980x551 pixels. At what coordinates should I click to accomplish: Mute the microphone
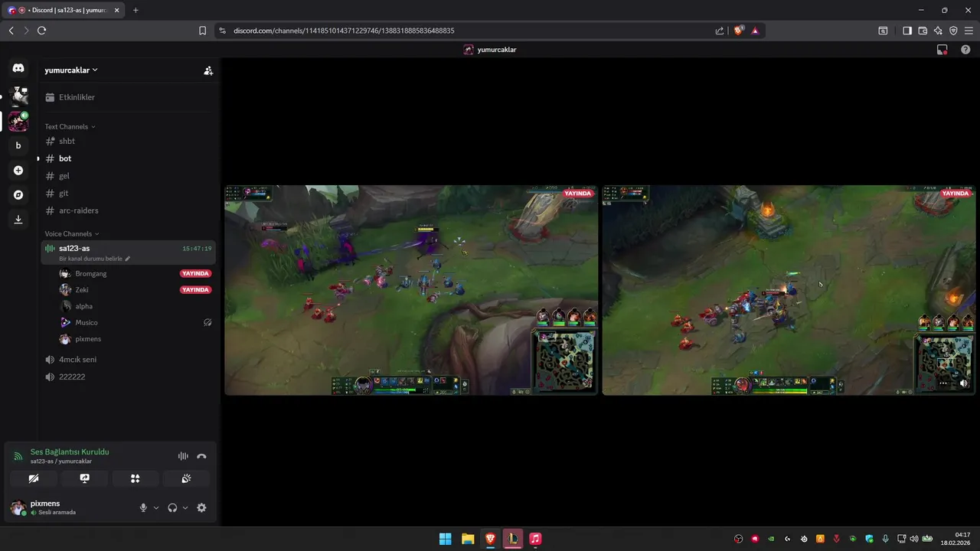[x=143, y=507]
